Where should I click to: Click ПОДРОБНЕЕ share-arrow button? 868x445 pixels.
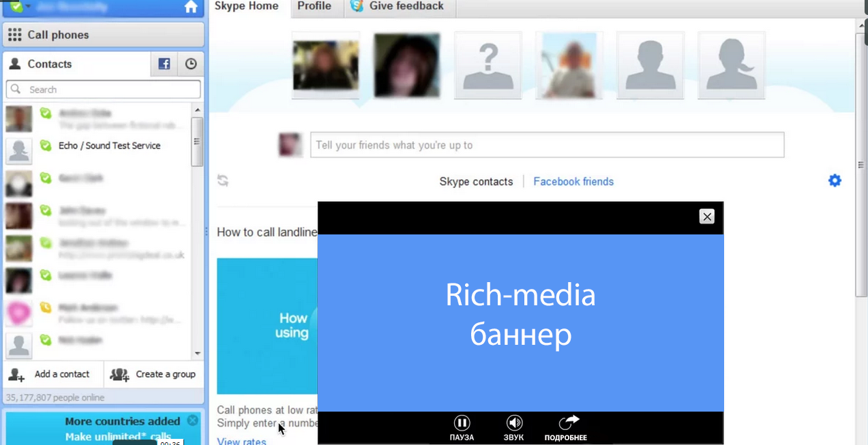[x=566, y=429]
